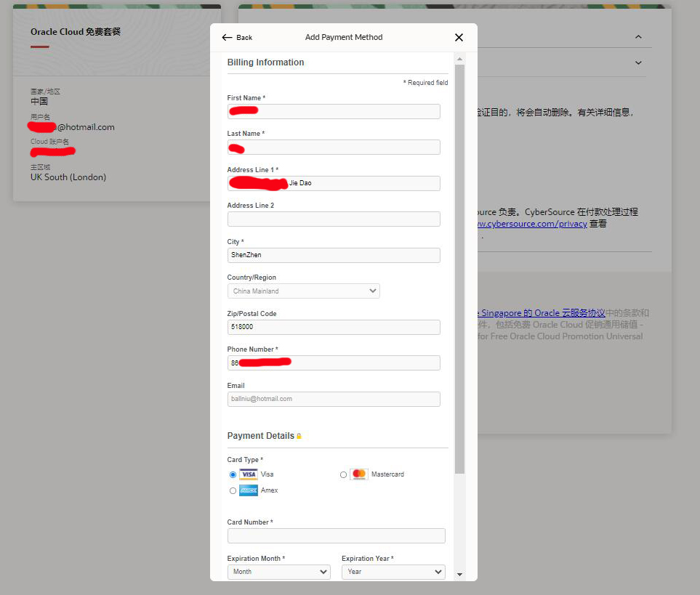Click the Zip/Postal Code field
Image resolution: width=700 pixels, height=595 pixels.
pyautogui.click(x=334, y=327)
